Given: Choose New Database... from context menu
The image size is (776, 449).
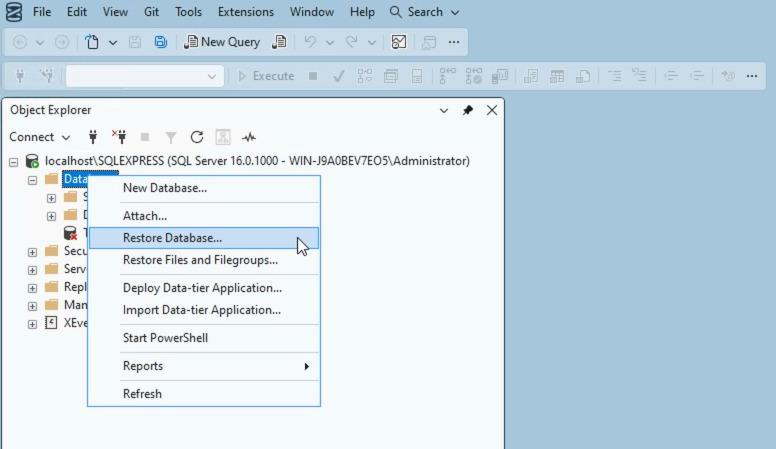Looking at the screenshot, I should click(204, 188).
